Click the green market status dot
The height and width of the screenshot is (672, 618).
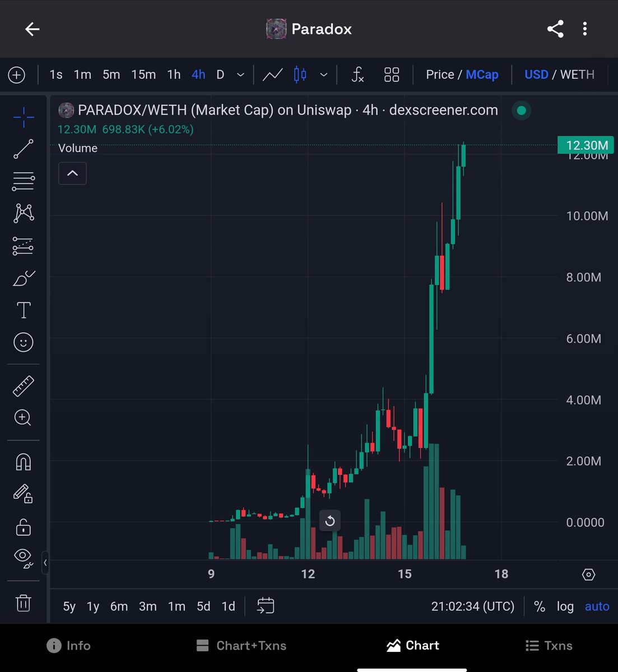coord(522,110)
